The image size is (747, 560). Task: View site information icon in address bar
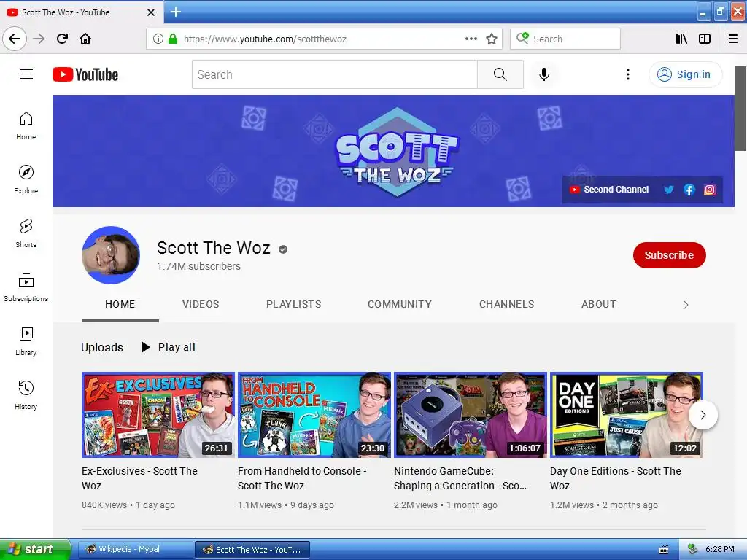coord(158,39)
